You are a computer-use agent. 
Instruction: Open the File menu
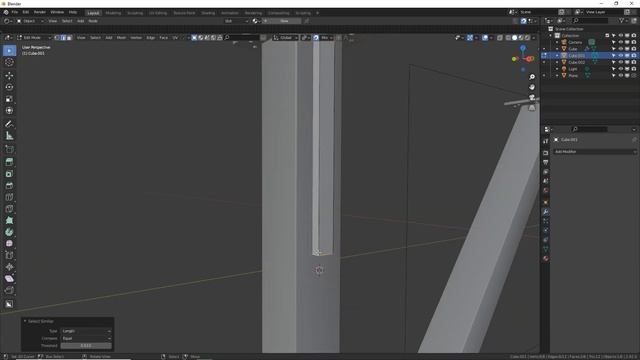[x=15, y=12]
